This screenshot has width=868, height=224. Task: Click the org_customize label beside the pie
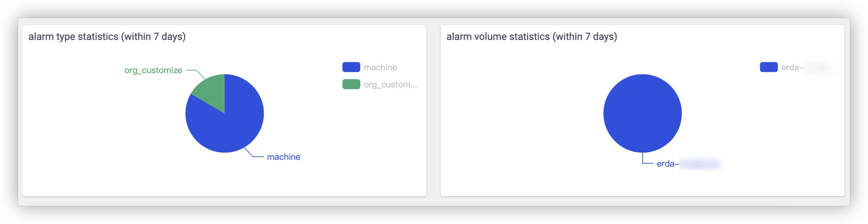(153, 71)
